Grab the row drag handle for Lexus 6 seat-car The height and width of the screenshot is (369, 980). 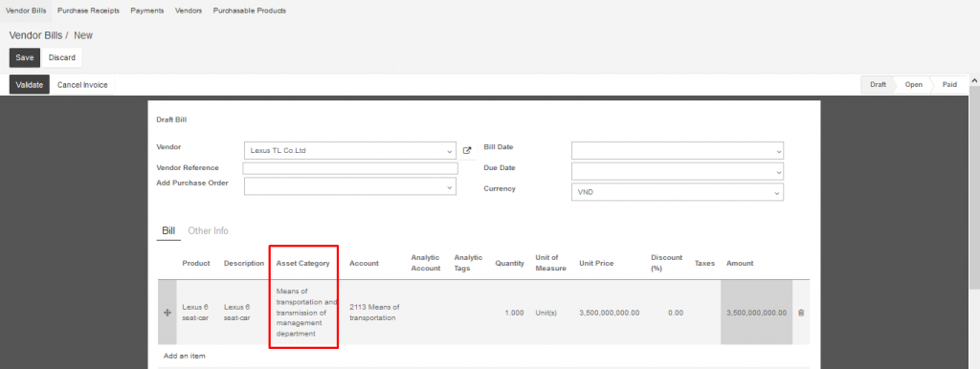click(167, 313)
